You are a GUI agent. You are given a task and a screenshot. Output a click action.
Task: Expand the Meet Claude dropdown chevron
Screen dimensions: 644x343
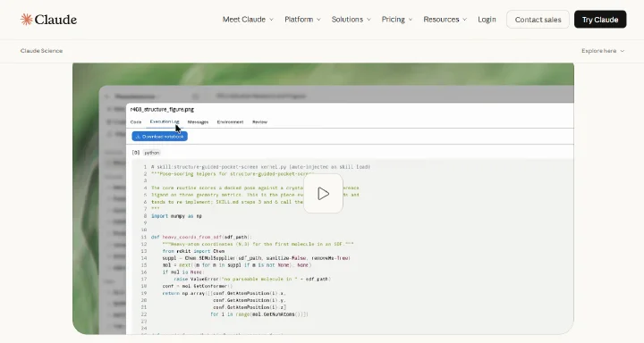click(x=271, y=20)
